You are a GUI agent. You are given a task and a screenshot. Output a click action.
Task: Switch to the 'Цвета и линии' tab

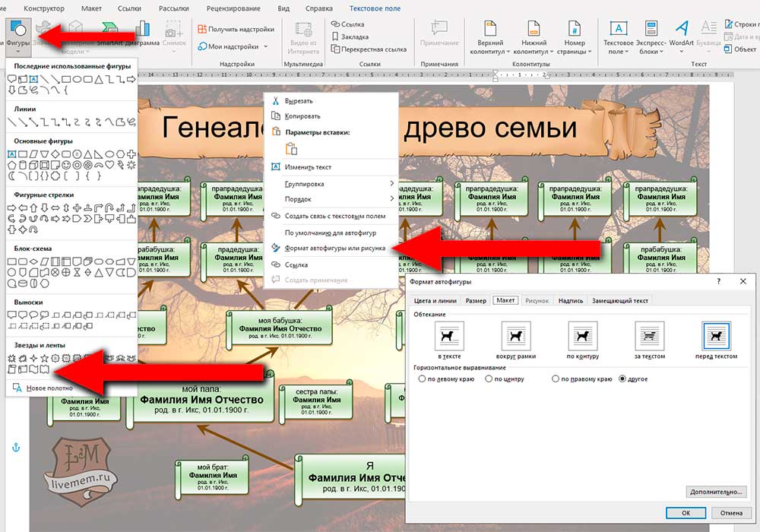(436, 301)
